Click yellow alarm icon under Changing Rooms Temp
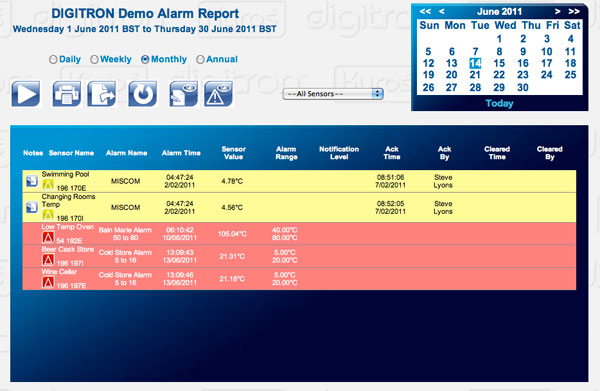 coord(48,215)
